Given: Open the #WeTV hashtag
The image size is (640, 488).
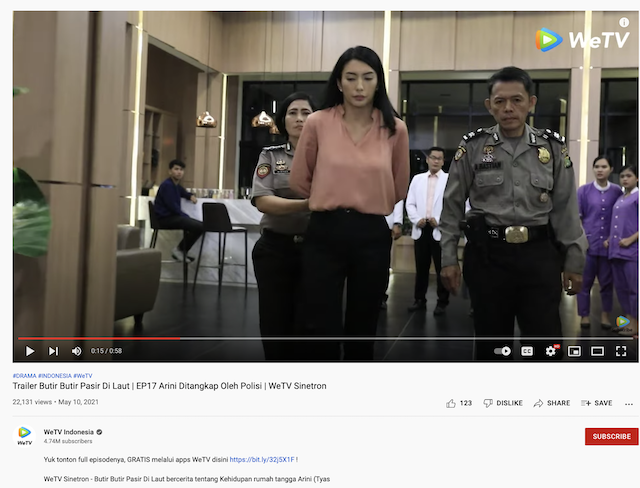Looking at the screenshot, I should click(x=83, y=376).
